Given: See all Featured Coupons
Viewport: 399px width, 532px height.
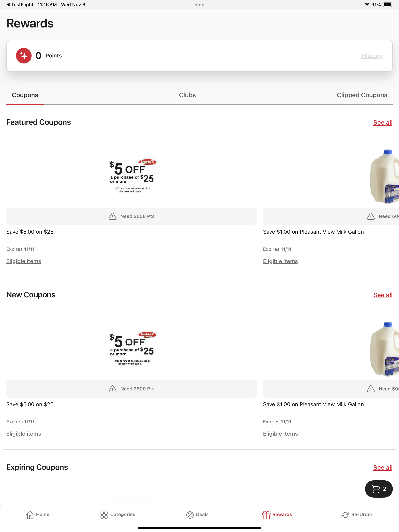Looking at the screenshot, I should [x=383, y=122].
